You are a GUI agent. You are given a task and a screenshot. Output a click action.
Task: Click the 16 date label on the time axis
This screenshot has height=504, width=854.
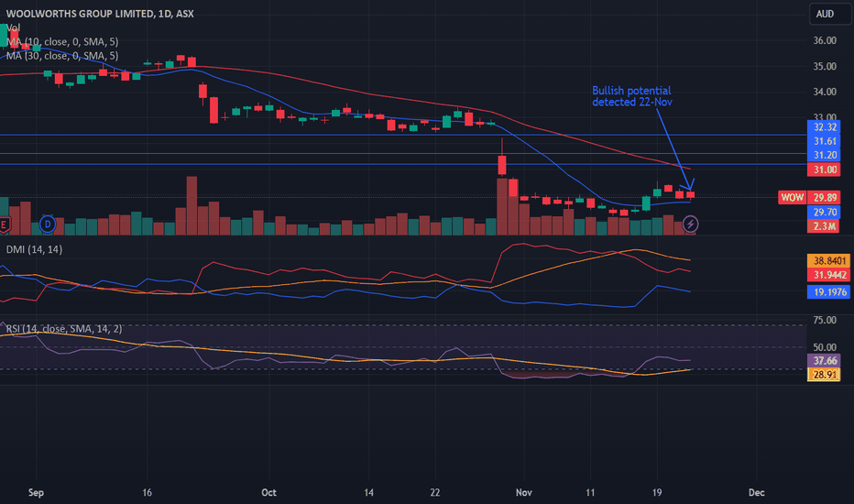(x=147, y=493)
